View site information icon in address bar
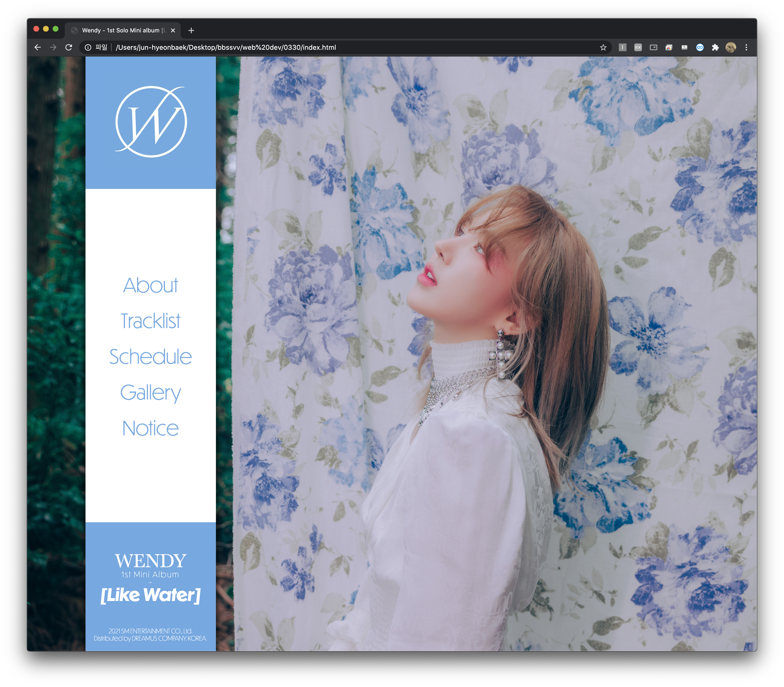The height and width of the screenshot is (687, 784). click(x=88, y=48)
